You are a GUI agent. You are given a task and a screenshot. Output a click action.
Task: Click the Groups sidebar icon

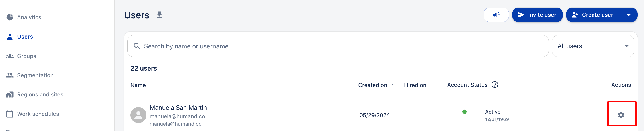tap(10, 56)
